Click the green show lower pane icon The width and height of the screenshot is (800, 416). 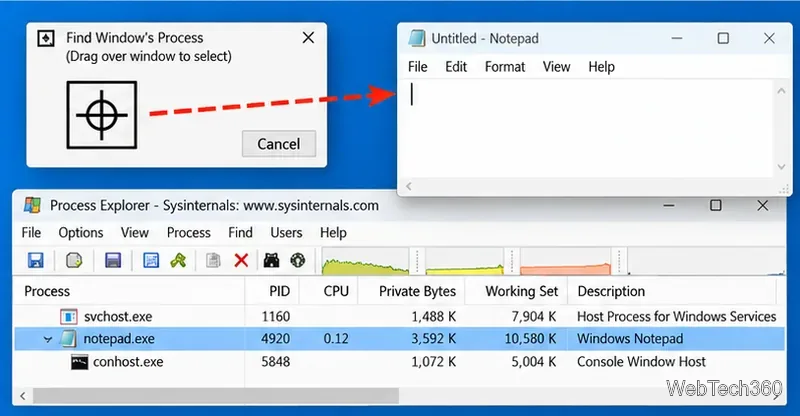178,261
